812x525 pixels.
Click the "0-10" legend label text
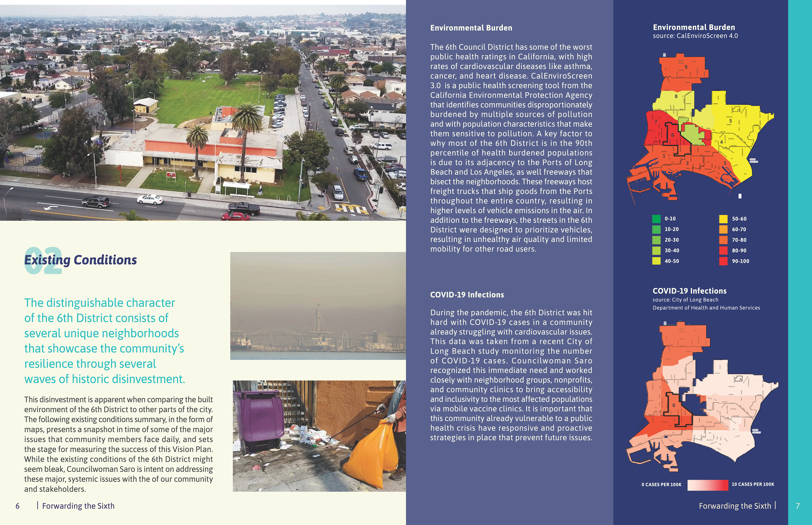pyautogui.click(x=670, y=219)
